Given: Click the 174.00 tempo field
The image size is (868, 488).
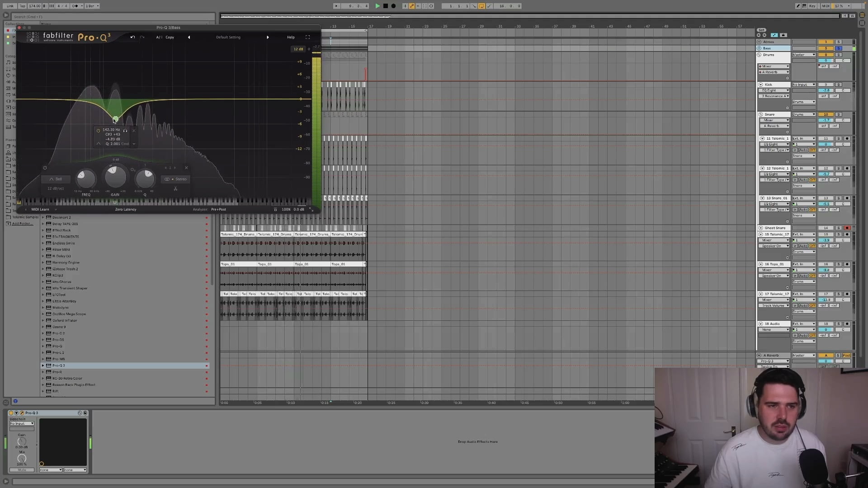Looking at the screenshot, I should [34, 6].
